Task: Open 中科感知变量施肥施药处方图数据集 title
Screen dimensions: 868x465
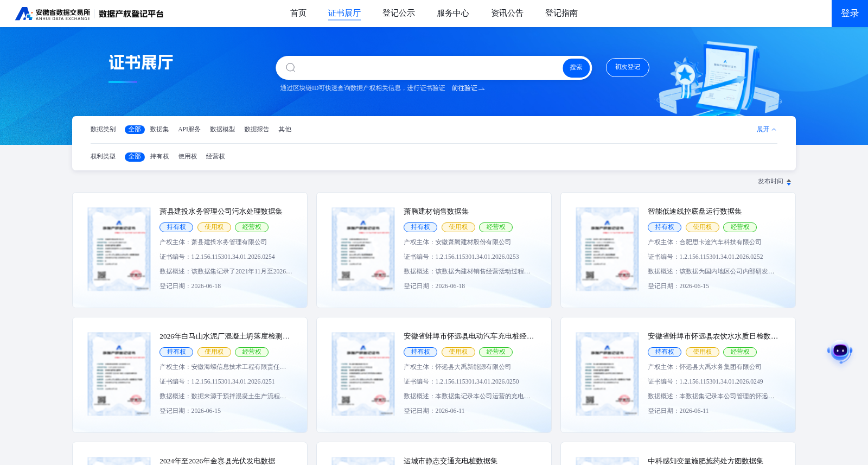Action: [705, 461]
